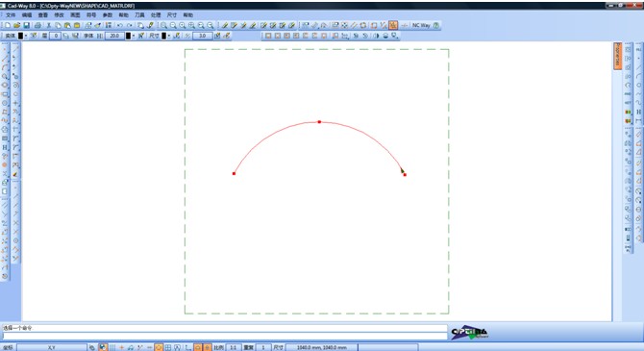The height and width of the screenshot is (351, 644).
Task: Expand the line color dropdown arrow
Action: tap(26, 37)
